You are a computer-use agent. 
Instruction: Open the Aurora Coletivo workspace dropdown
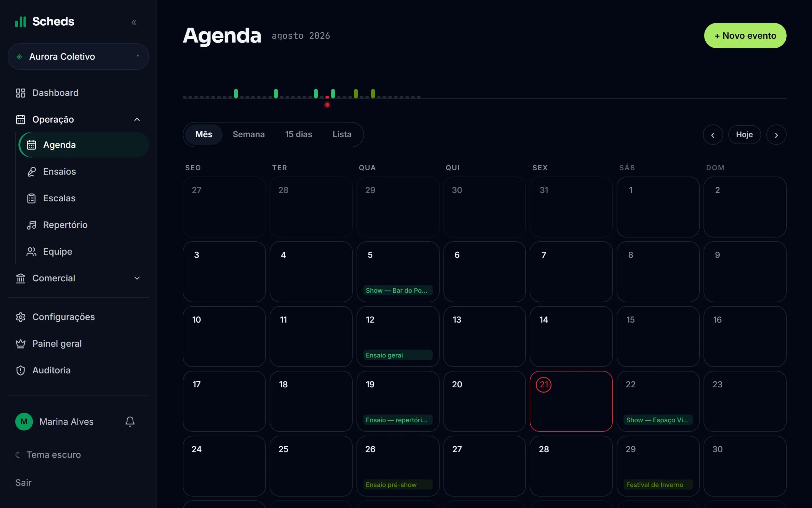[78, 57]
